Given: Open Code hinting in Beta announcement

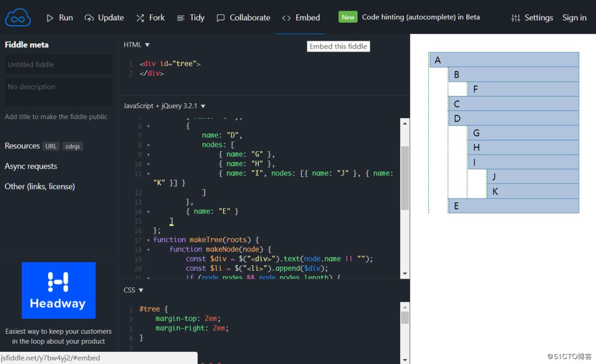Looking at the screenshot, I should [x=421, y=17].
